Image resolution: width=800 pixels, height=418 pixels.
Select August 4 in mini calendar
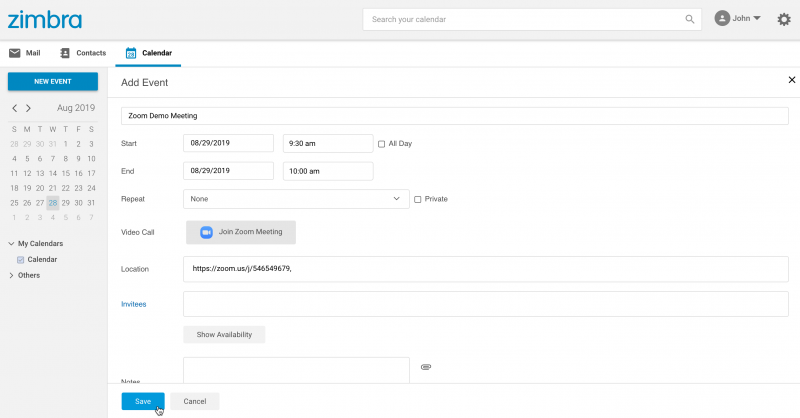pyautogui.click(x=14, y=159)
